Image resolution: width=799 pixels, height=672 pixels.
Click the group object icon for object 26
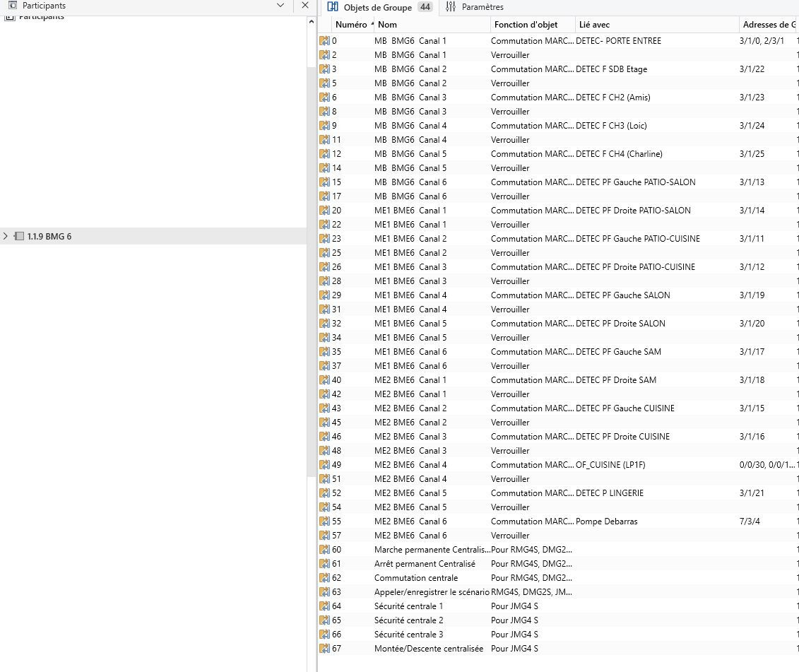pos(324,266)
